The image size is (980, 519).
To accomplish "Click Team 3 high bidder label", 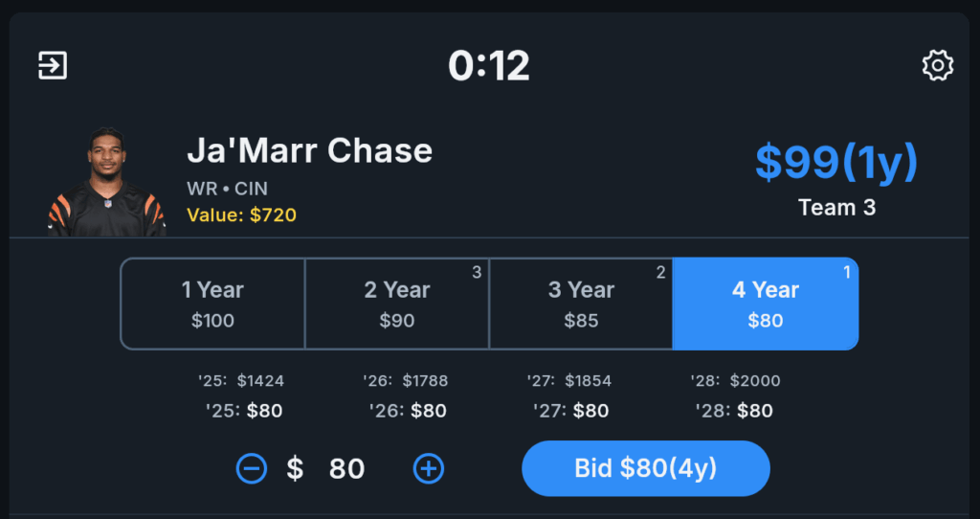I will 836,208.
